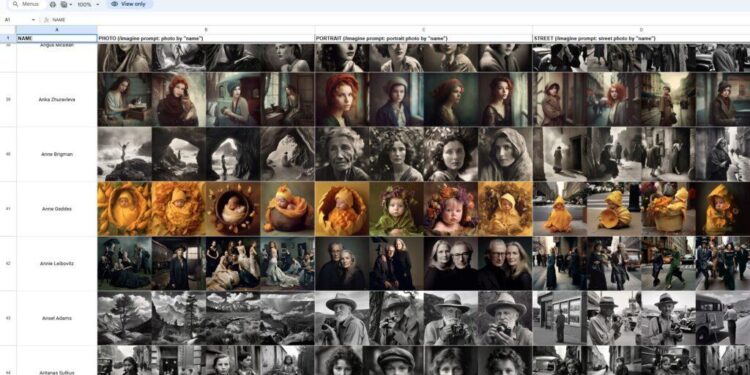Open the filter views icon dropdown
Image resolution: width=750 pixels, height=375 pixels.
66,4
